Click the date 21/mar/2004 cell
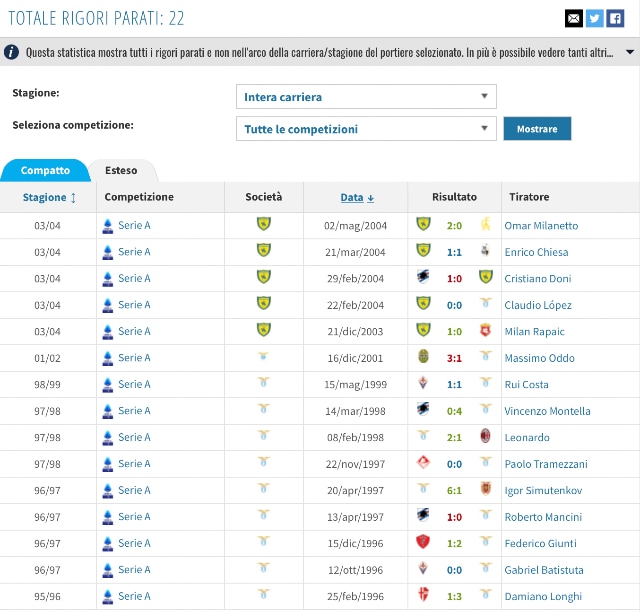 (x=355, y=252)
